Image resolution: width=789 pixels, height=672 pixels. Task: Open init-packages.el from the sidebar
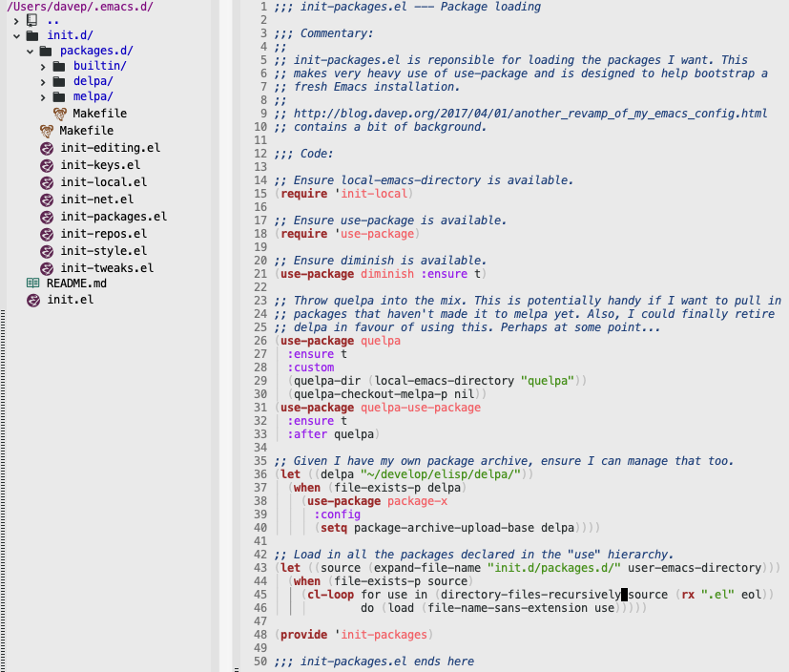114,217
